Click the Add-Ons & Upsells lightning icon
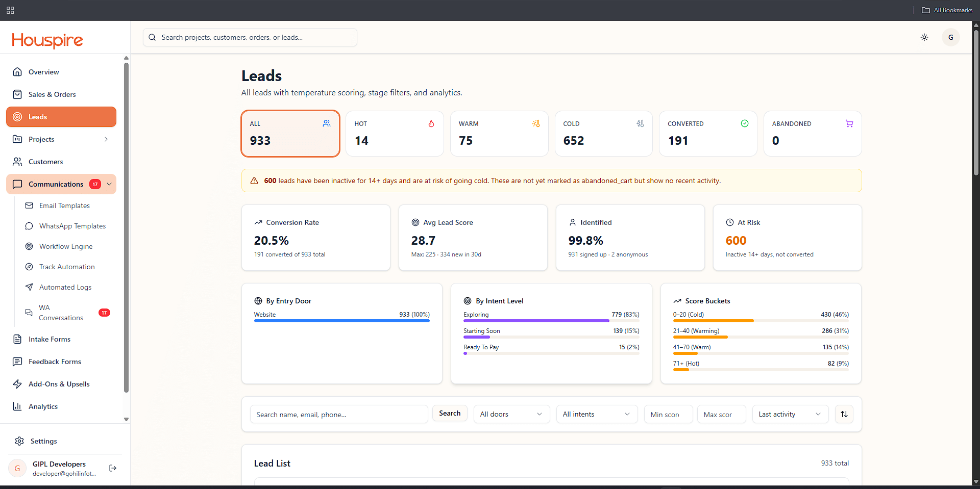Viewport: 980px width, 489px height. tap(17, 384)
